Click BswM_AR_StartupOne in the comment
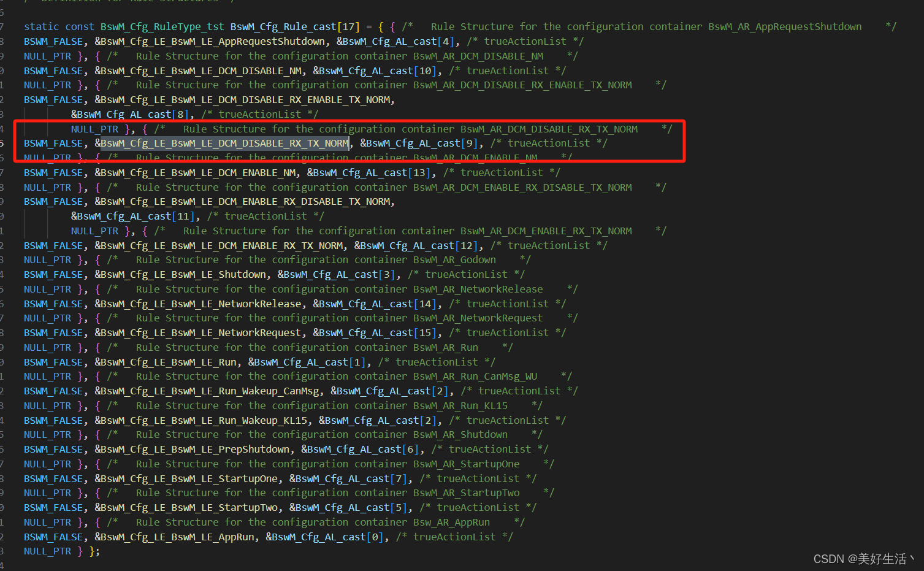The height and width of the screenshot is (571, 924). tap(467, 464)
